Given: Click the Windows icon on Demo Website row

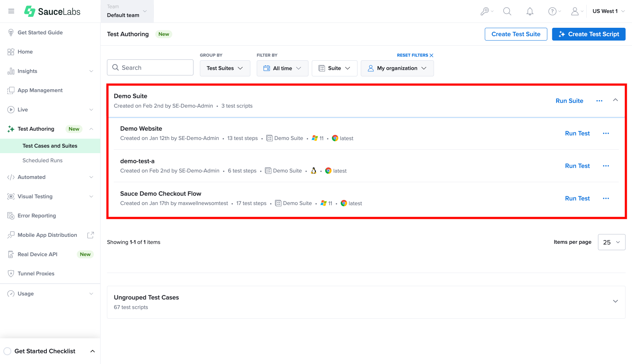Looking at the screenshot, I should coord(315,138).
